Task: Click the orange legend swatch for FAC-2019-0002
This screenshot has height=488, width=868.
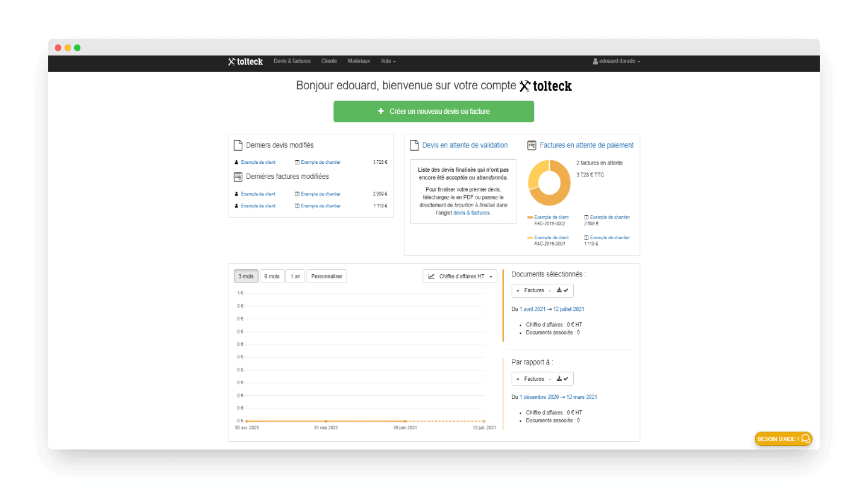Action: click(530, 217)
